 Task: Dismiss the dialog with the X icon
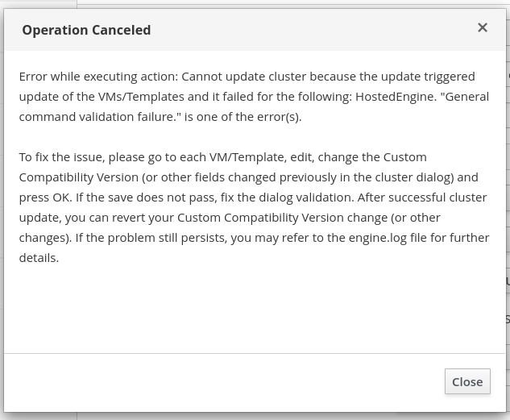[483, 27]
